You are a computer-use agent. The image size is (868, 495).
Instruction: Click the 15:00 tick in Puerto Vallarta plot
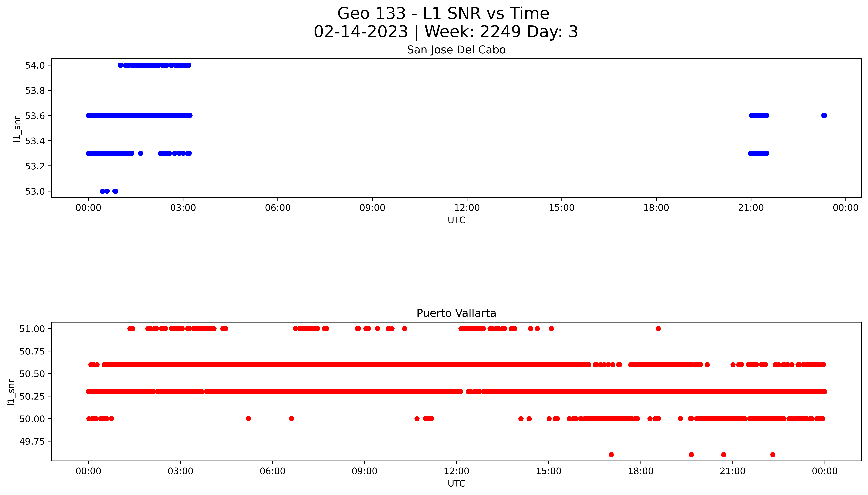(x=549, y=471)
